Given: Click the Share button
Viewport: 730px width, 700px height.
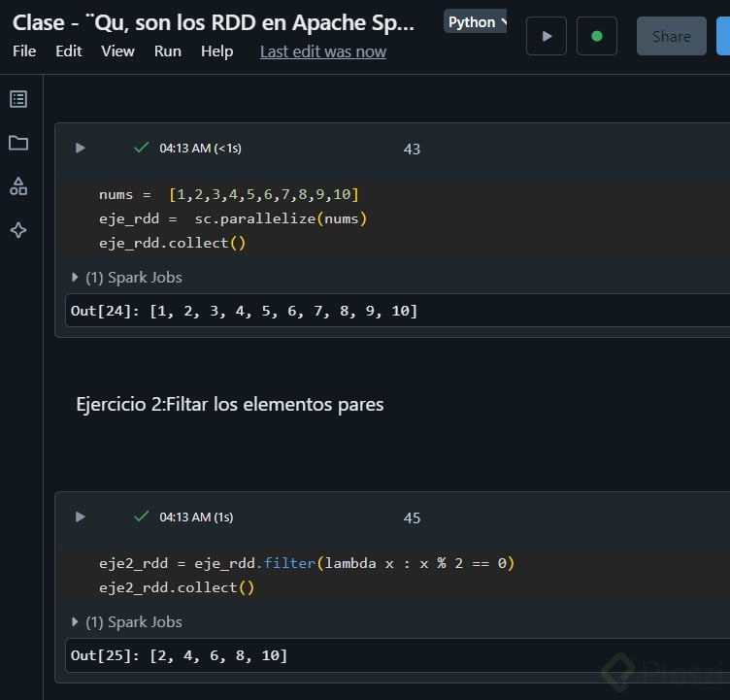Looking at the screenshot, I should coord(671,36).
